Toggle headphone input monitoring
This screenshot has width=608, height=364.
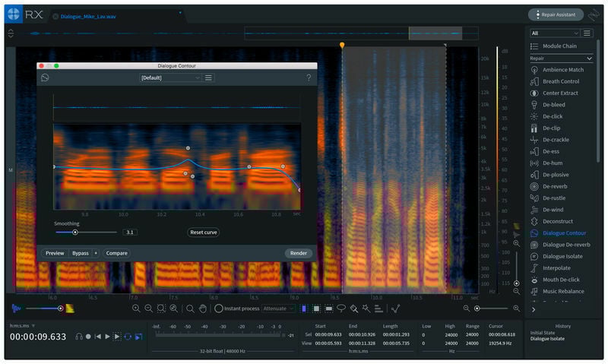(79, 337)
